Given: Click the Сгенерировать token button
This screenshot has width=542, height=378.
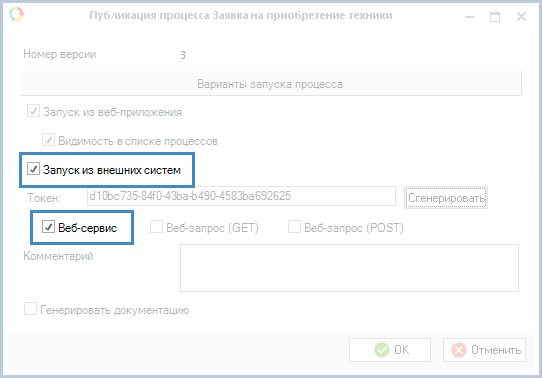Looking at the screenshot, I should pyautogui.click(x=446, y=198).
